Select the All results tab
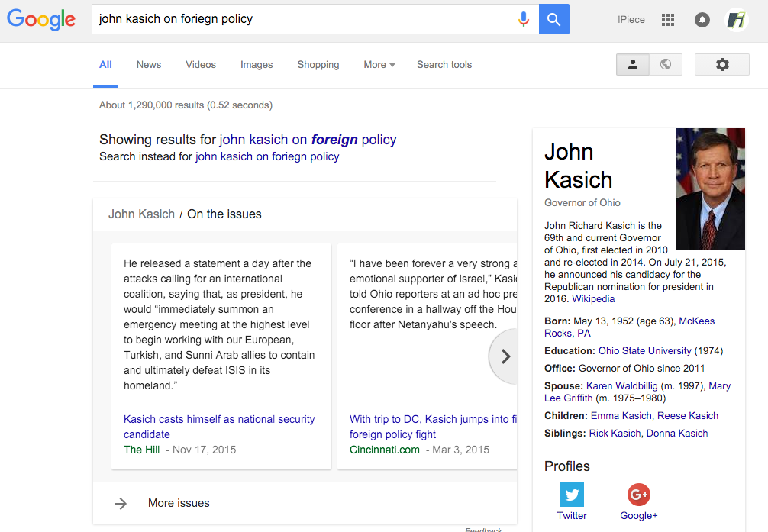This screenshot has height=532, width=768. pyautogui.click(x=105, y=65)
